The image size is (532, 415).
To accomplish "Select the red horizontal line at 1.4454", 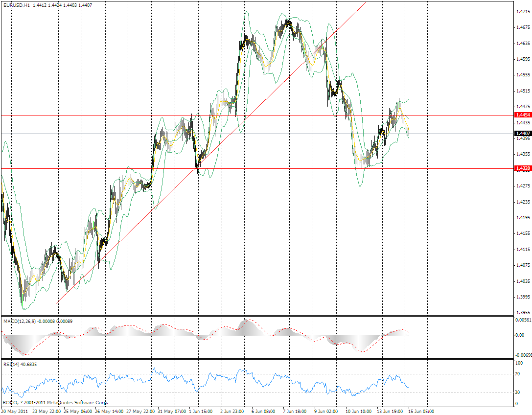I will (x=258, y=115).
